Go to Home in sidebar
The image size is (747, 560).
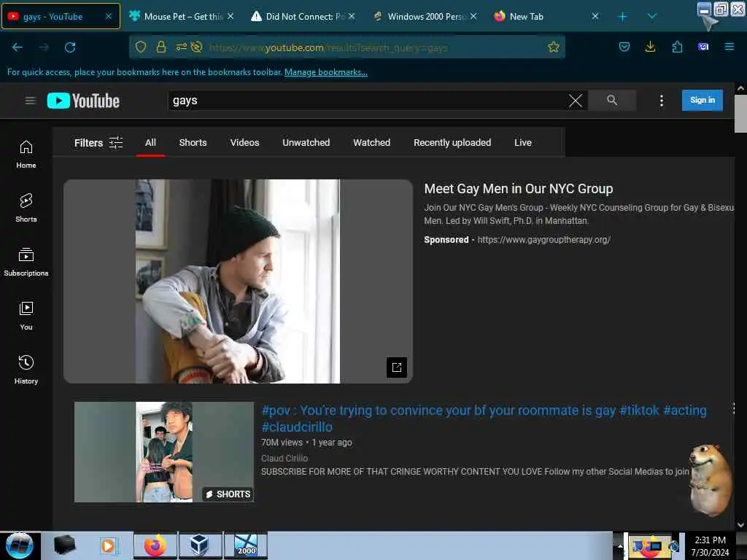(x=26, y=155)
